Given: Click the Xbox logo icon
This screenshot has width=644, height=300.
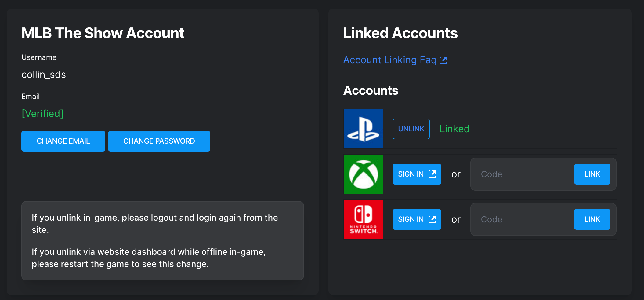Looking at the screenshot, I should 363,174.
